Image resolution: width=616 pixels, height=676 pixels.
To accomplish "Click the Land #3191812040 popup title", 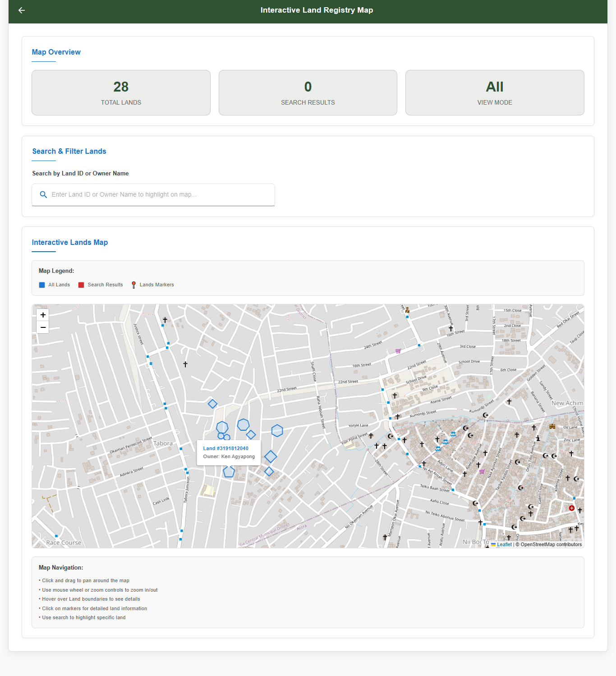I will click(225, 449).
